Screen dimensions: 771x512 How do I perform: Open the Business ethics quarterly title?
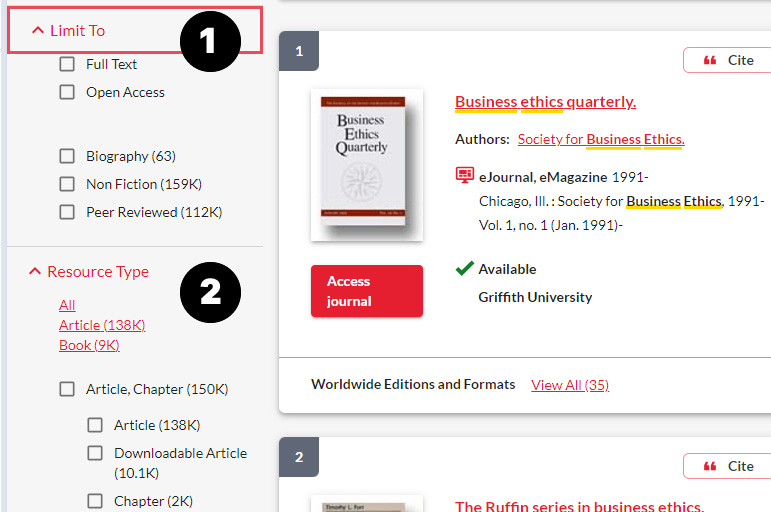click(545, 102)
